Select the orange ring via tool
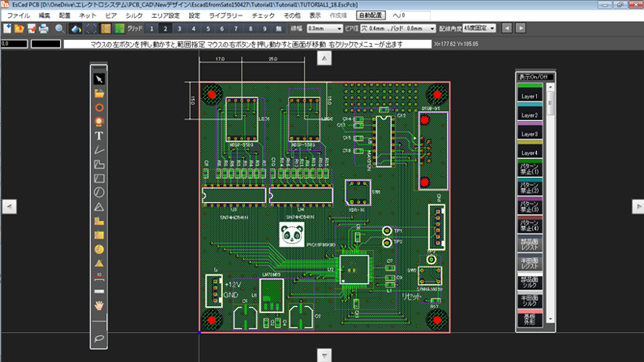The width and height of the screenshot is (644, 362). click(99, 107)
